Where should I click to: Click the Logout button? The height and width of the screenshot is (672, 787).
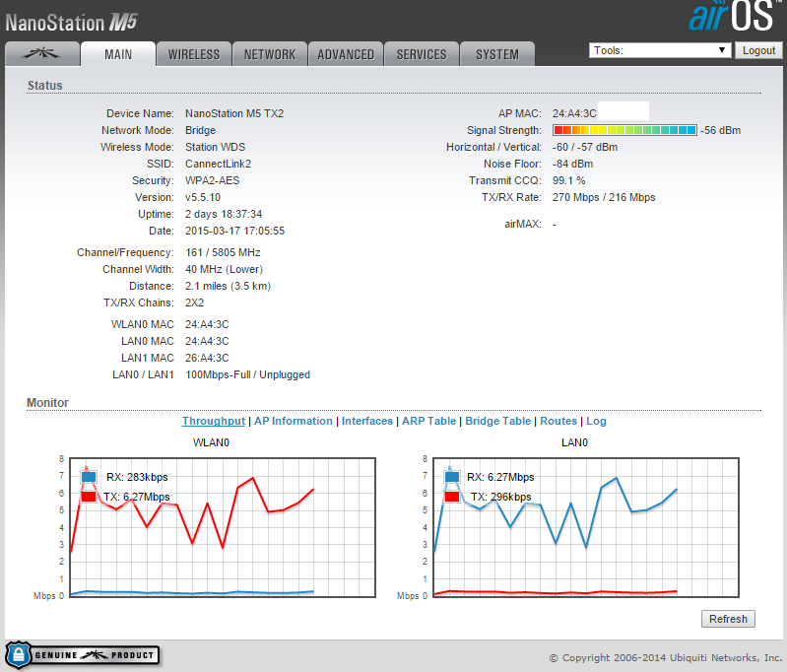point(758,50)
